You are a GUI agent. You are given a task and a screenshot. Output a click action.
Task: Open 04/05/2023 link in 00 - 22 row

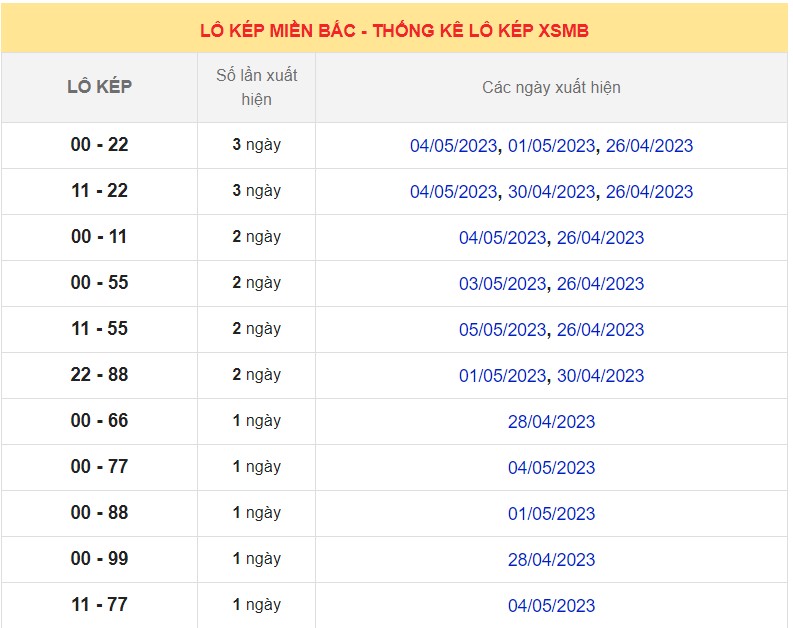[453, 146]
